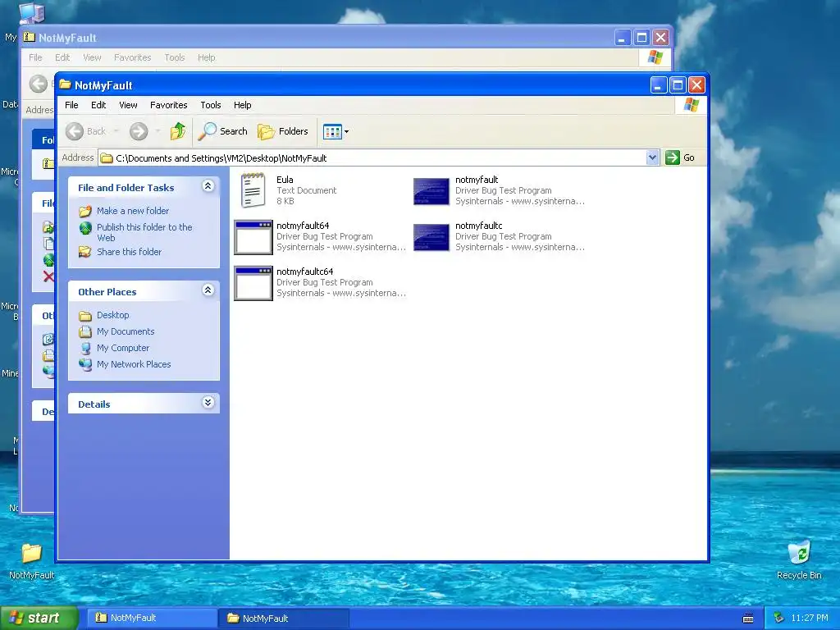Go up one folder level
Image resolution: width=840 pixels, height=630 pixels.
(x=178, y=131)
